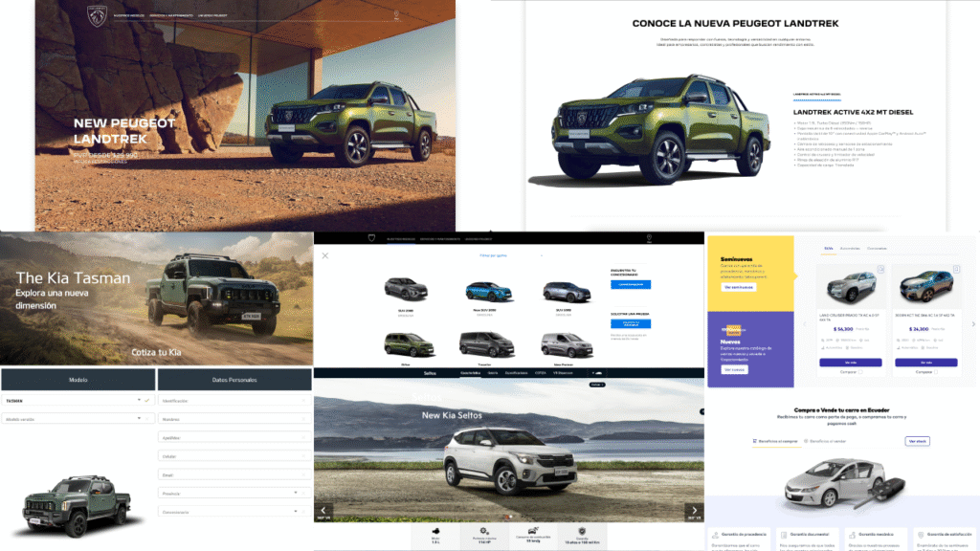
Task: Select Datos Personales tab in Kia form
Action: pos(234,379)
